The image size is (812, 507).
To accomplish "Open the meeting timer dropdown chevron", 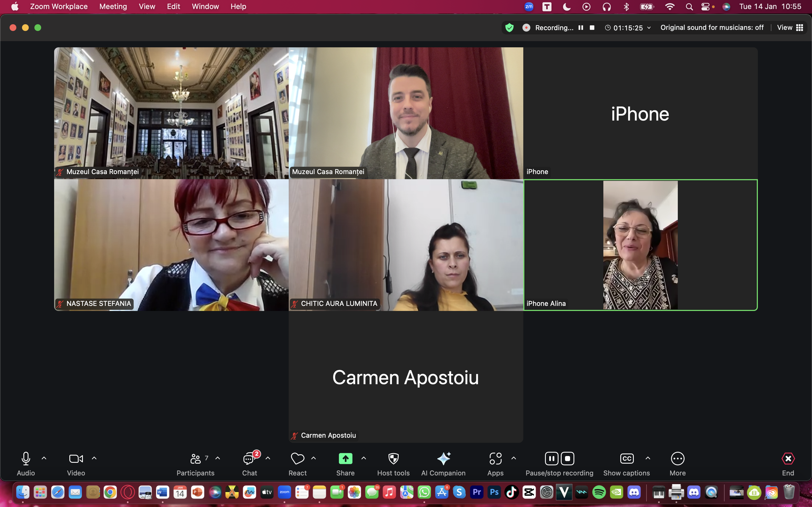I will (x=649, y=28).
